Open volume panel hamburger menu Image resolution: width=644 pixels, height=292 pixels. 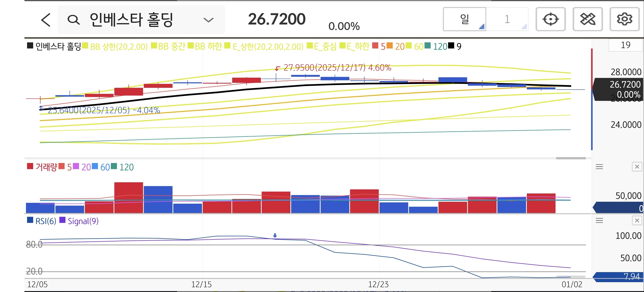click(x=599, y=167)
